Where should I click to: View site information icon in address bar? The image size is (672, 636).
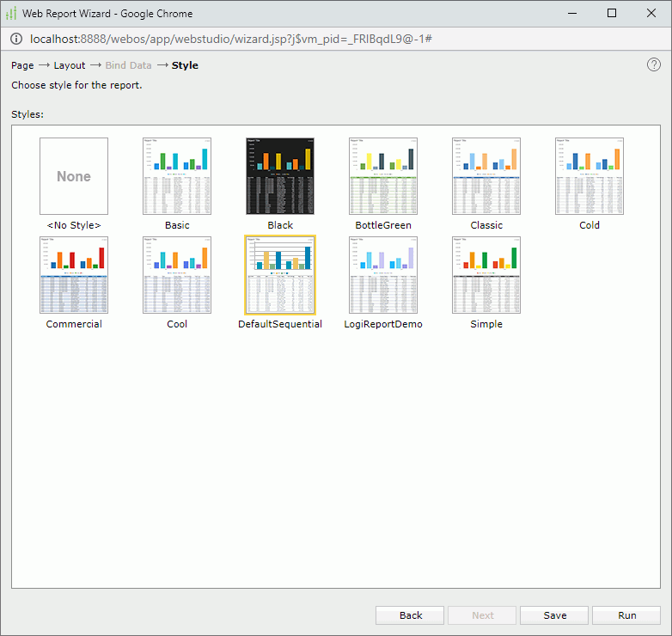(x=16, y=39)
